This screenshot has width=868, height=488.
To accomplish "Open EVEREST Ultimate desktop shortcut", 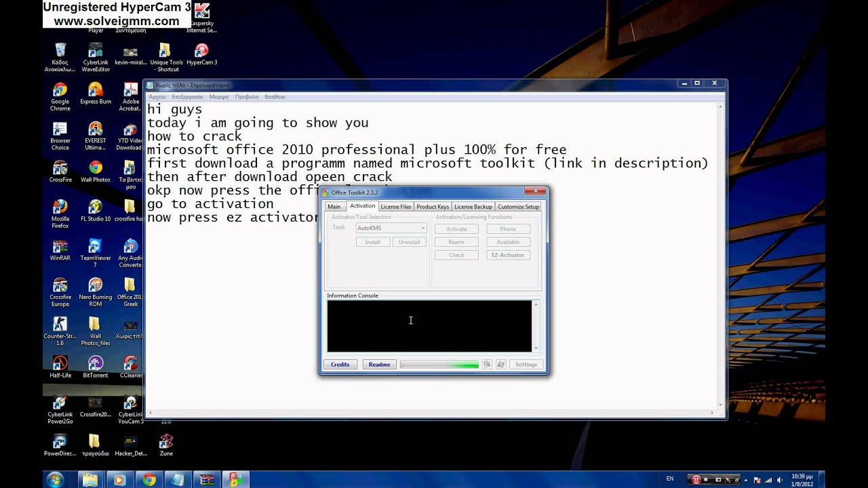I will click(x=96, y=136).
